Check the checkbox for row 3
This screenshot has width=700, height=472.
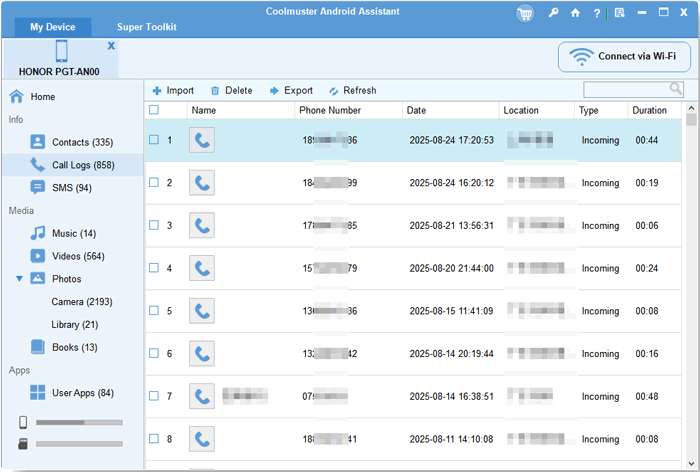[154, 225]
